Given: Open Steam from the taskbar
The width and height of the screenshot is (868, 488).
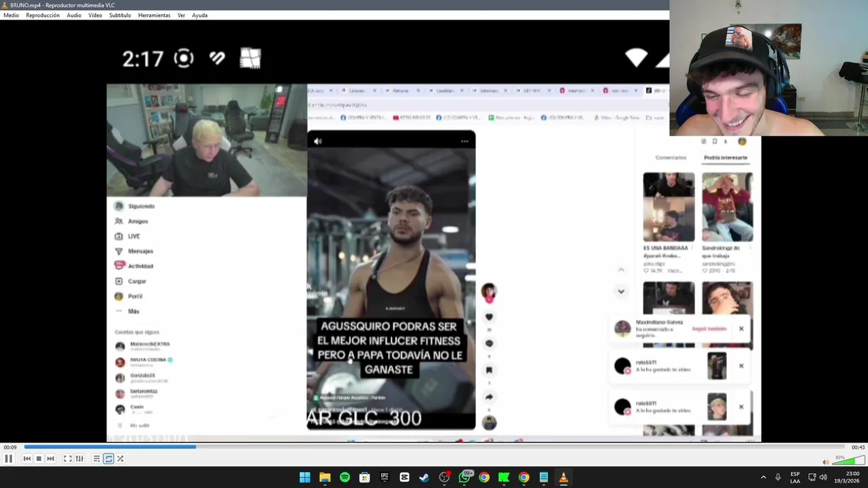Looking at the screenshot, I should (x=424, y=477).
